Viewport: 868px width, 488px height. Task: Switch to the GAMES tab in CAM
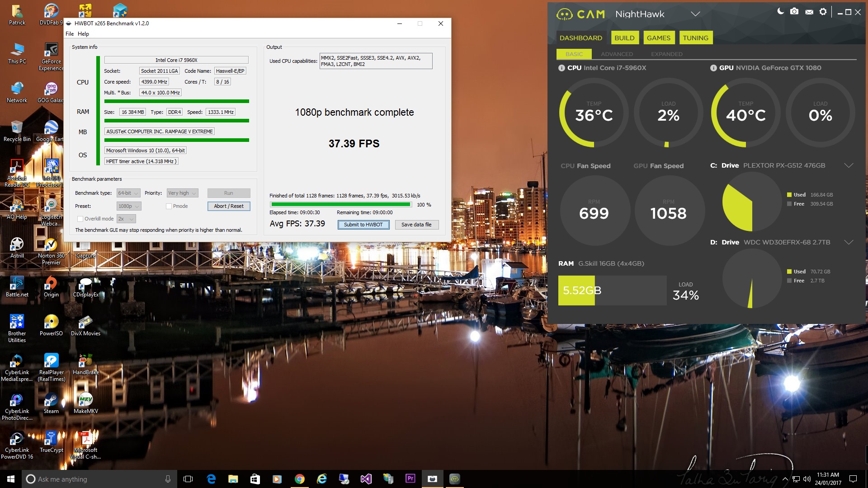pos(659,38)
